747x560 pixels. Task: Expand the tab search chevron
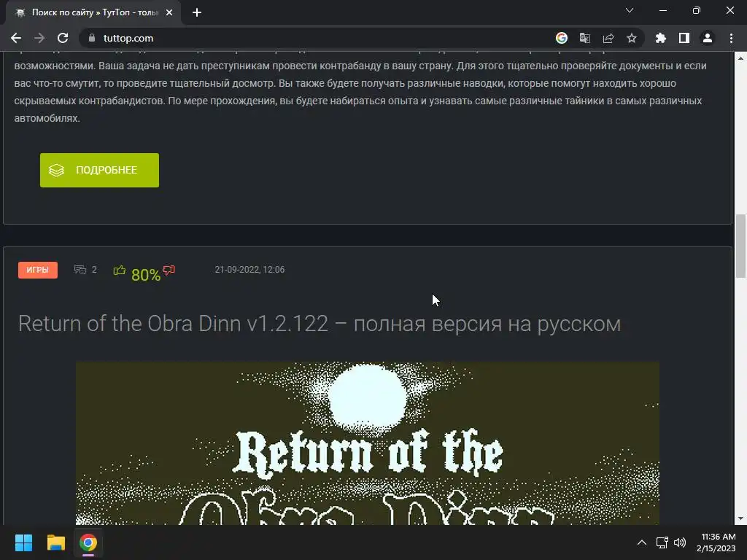(x=630, y=10)
